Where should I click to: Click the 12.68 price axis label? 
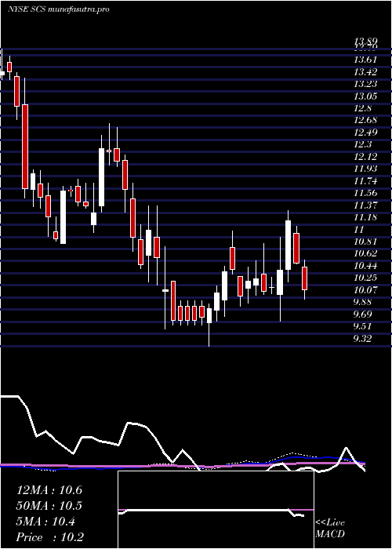pyautogui.click(x=365, y=121)
